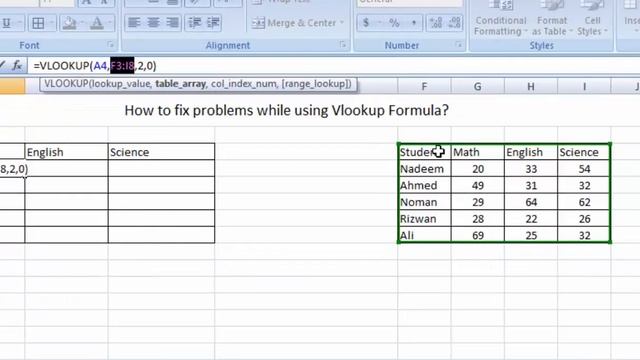Select column H header
Viewport: 640px width, 360px height.
(x=531, y=86)
